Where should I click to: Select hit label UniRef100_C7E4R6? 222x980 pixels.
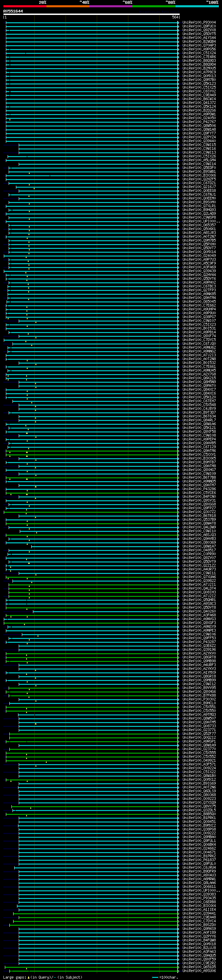click(199, 57)
